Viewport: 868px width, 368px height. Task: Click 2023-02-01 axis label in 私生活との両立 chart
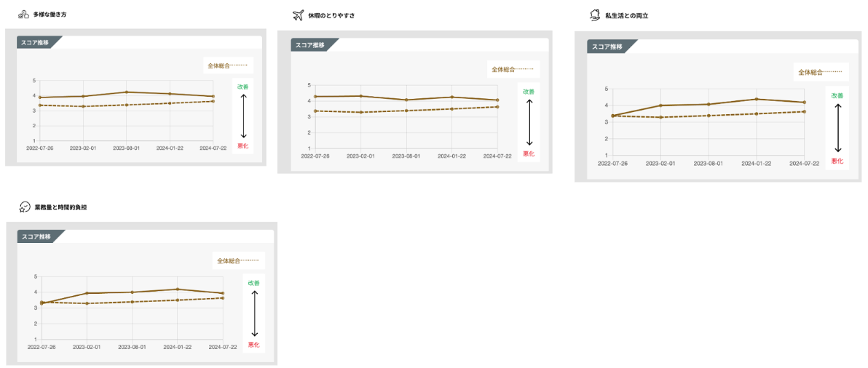pyautogui.click(x=660, y=164)
